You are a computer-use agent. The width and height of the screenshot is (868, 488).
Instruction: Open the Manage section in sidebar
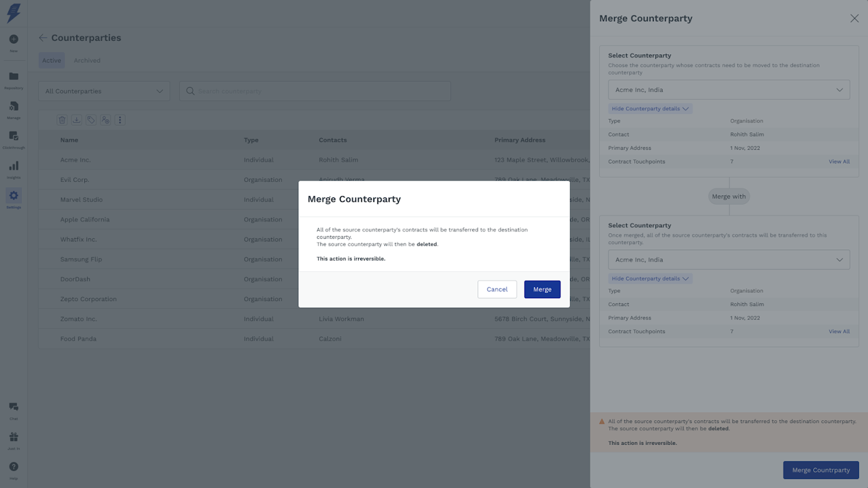[x=14, y=107]
